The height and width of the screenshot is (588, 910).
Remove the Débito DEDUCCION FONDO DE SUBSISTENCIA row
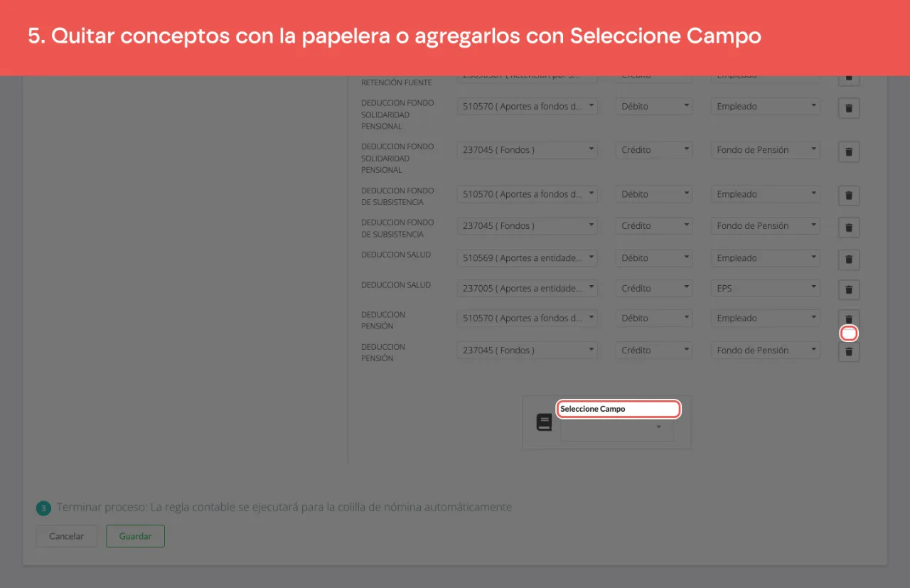pos(849,196)
